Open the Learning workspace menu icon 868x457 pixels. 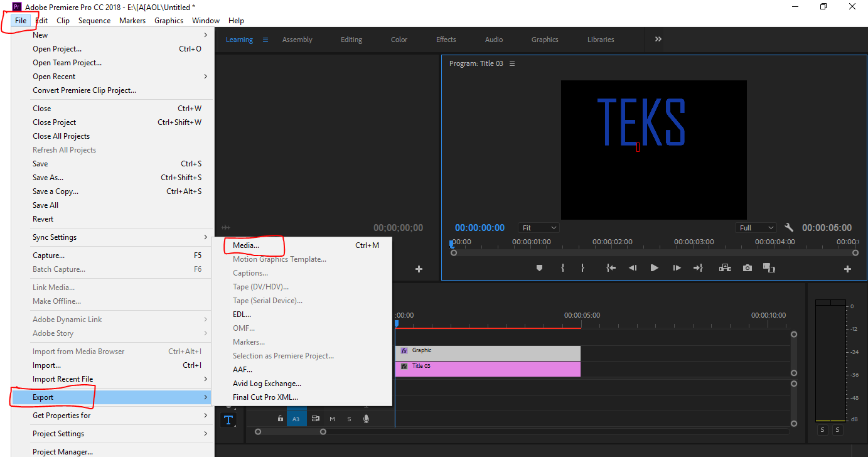point(265,40)
